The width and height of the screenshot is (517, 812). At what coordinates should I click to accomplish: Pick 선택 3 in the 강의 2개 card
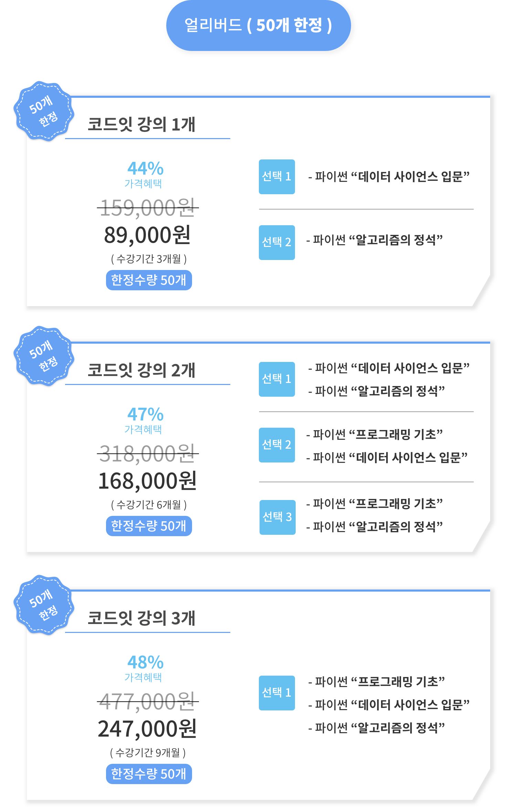coord(277,517)
